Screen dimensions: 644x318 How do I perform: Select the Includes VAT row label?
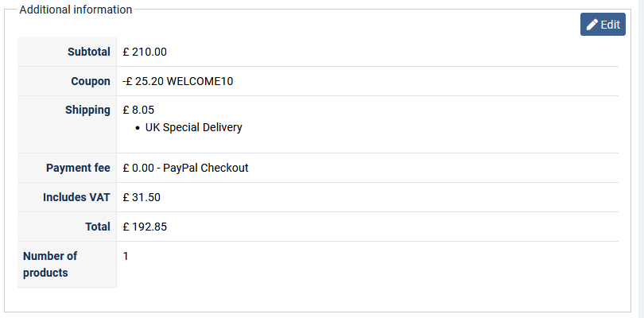[x=76, y=197]
